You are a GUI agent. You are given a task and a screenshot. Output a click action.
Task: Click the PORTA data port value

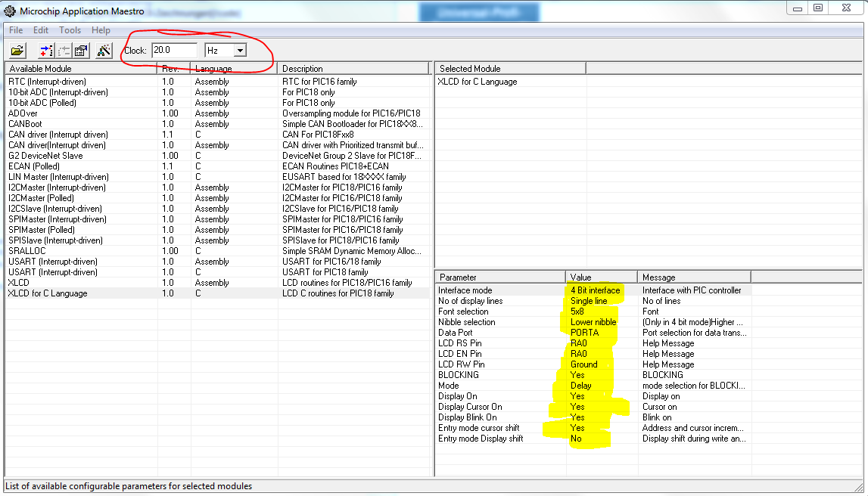coord(584,333)
